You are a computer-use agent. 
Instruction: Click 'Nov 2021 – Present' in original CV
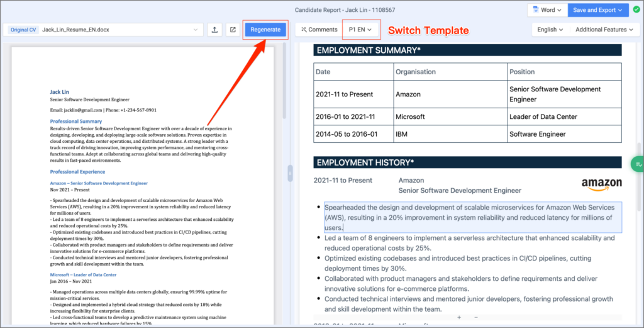tap(70, 190)
